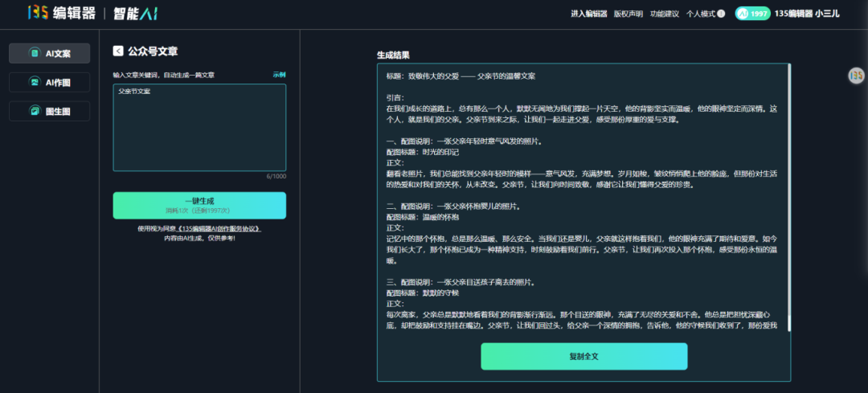Click the 图生图 image icon
Viewport: 868px width, 393px height.
pyautogui.click(x=35, y=111)
